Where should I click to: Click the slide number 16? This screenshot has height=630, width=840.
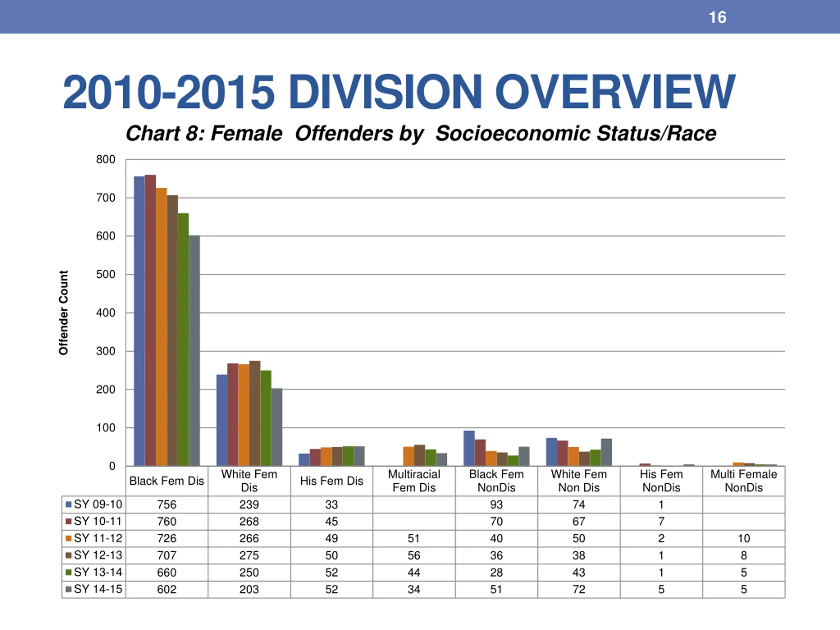(717, 17)
